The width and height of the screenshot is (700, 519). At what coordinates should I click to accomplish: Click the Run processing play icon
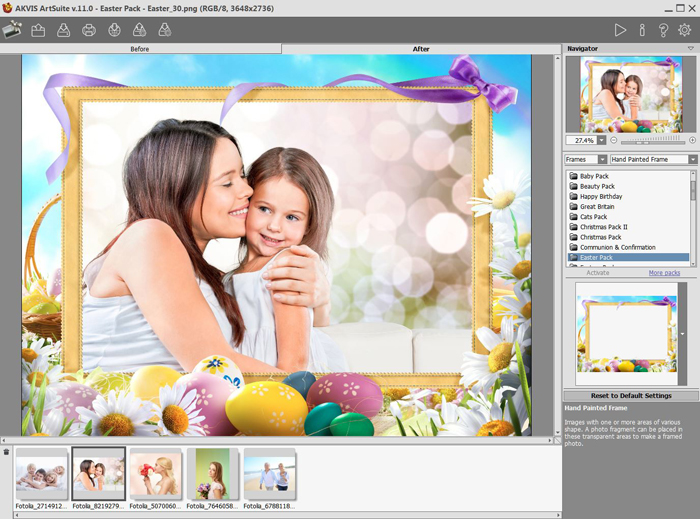(x=620, y=30)
